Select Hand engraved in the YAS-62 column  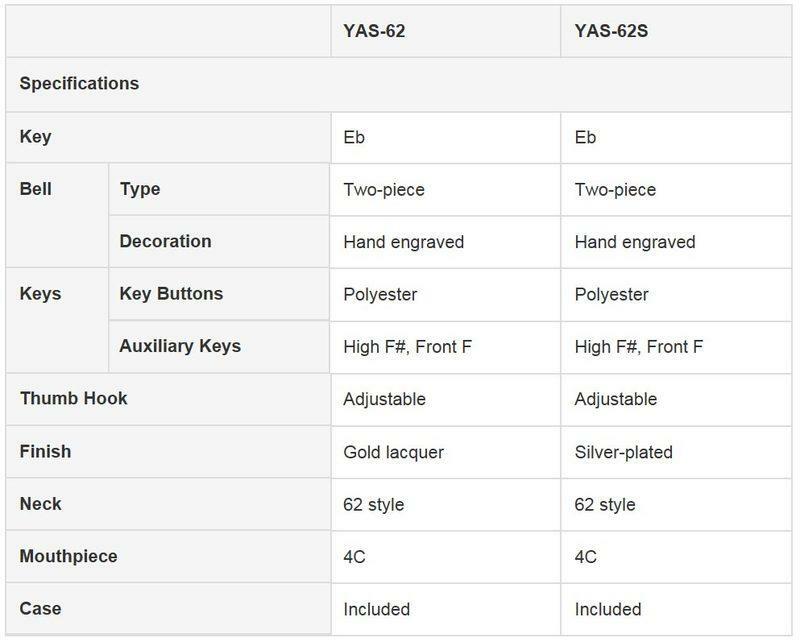click(403, 242)
